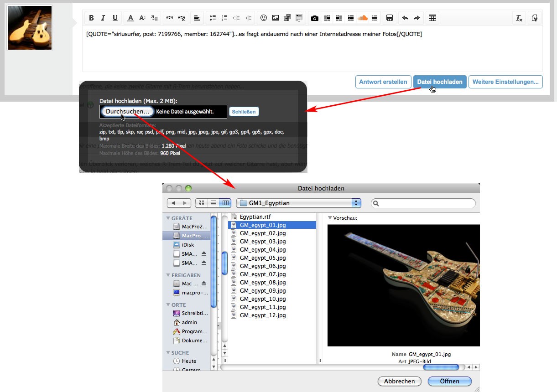The width and height of the screenshot is (557, 392).
Task: Select MacPro2 in the sidebar
Action: tap(186, 227)
